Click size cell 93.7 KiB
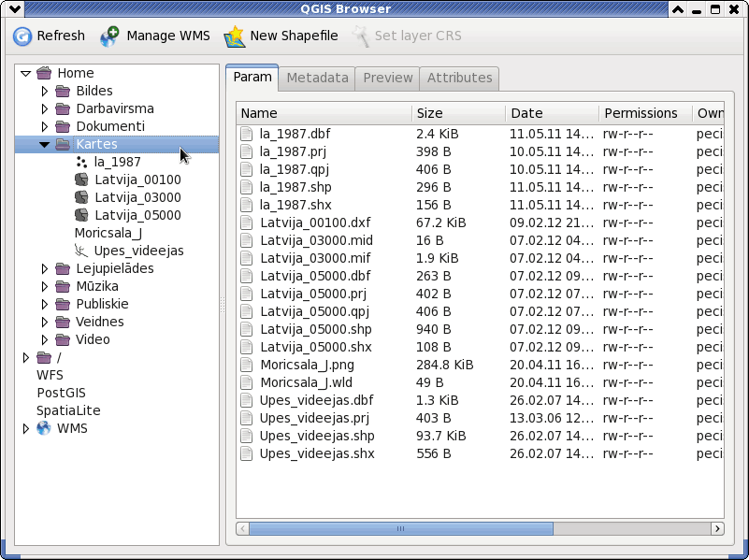Image resolution: width=749 pixels, height=560 pixels. tap(441, 436)
